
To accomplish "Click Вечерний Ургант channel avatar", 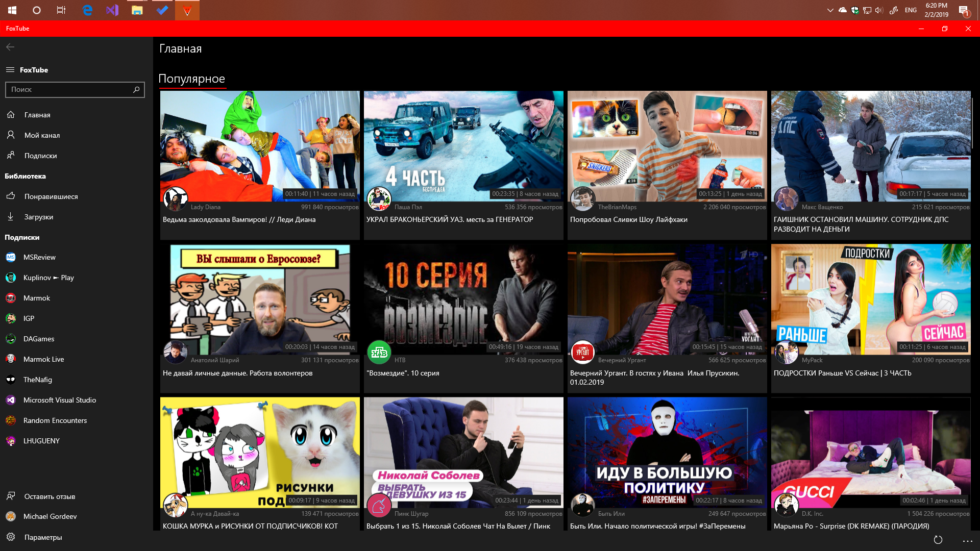I will coord(582,352).
